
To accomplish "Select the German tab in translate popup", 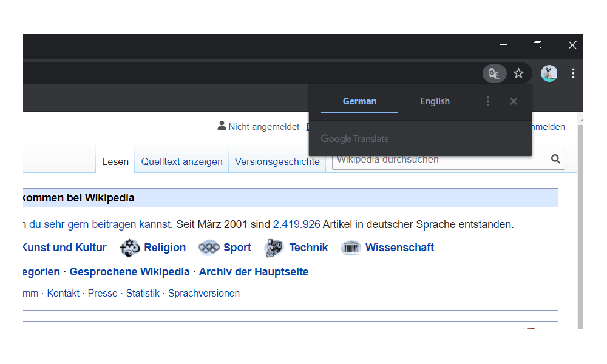I will pyautogui.click(x=359, y=101).
